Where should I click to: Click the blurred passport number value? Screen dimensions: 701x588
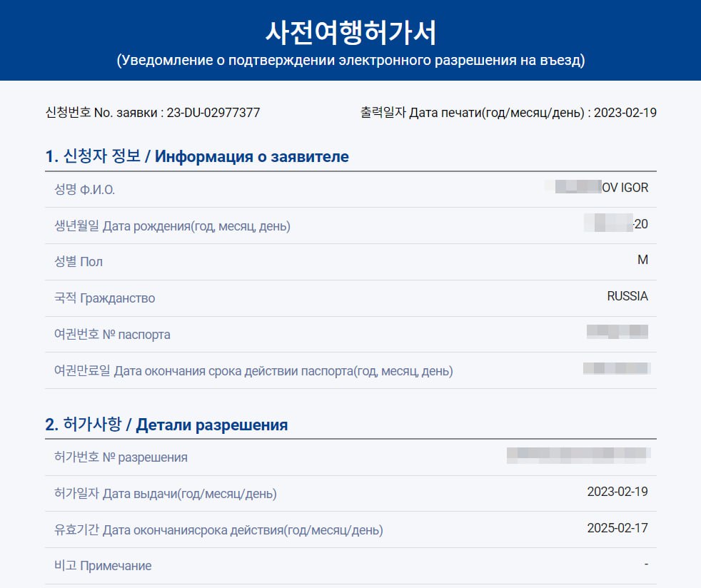(617, 331)
